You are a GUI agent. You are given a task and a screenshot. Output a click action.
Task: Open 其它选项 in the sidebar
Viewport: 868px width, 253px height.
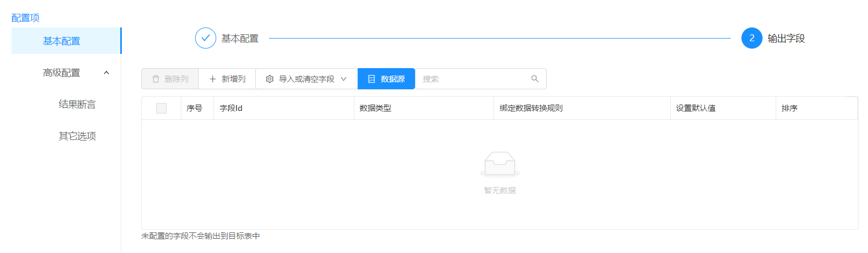pyautogui.click(x=77, y=136)
